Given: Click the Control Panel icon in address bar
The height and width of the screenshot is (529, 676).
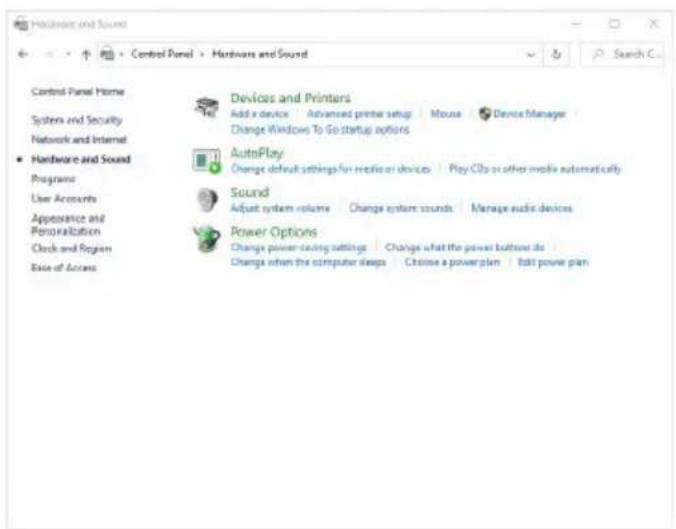Looking at the screenshot, I should [107, 54].
